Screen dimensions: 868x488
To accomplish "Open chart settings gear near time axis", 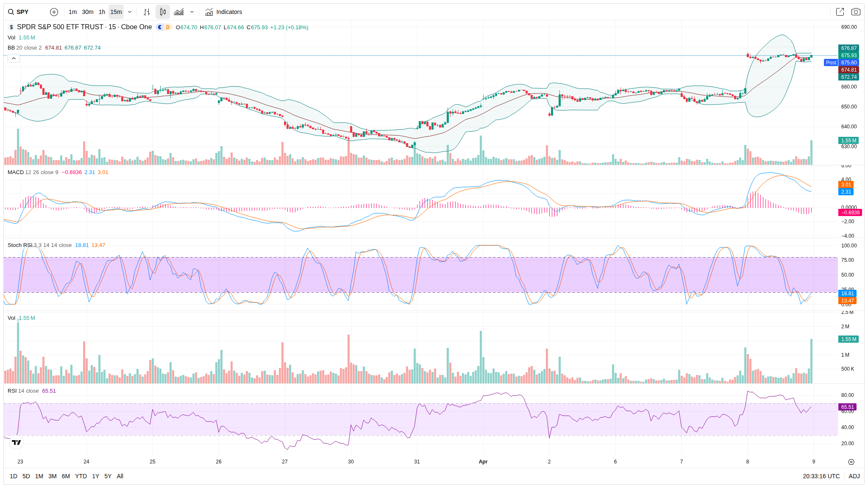I will point(851,462).
